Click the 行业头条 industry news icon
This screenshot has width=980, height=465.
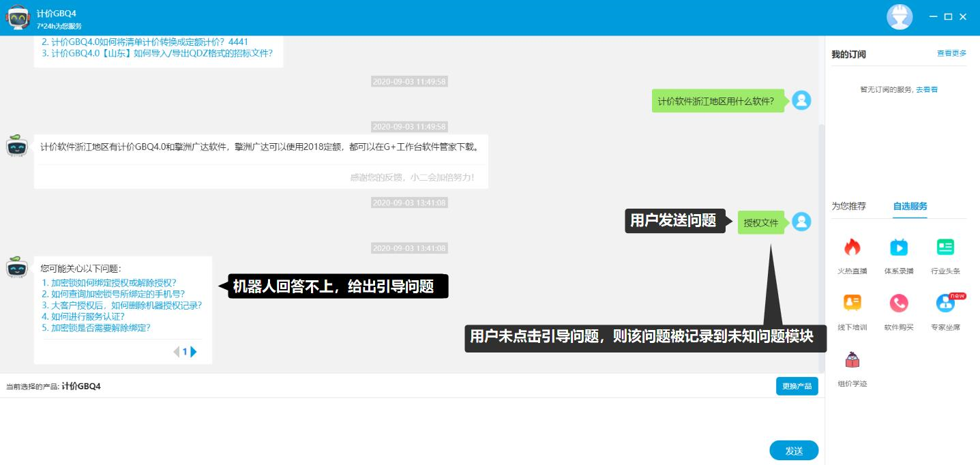tap(945, 247)
